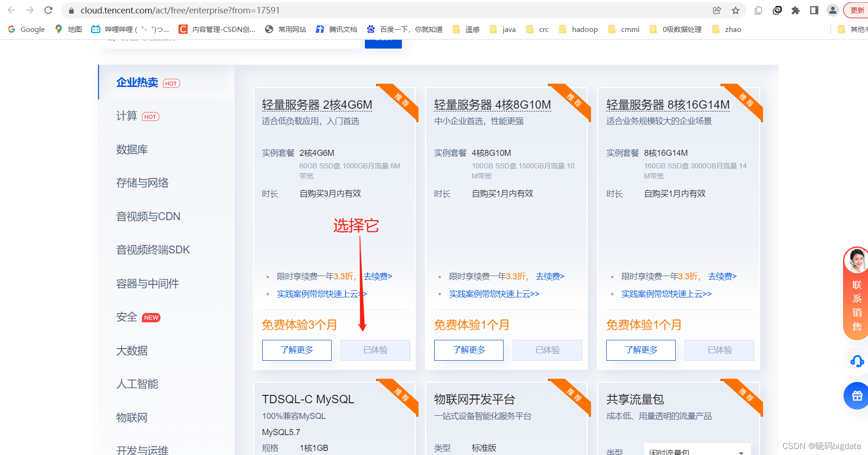Open 实践案例 link in 8核16G14M card
Screen dimensions: 868x455
coord(666,294)
